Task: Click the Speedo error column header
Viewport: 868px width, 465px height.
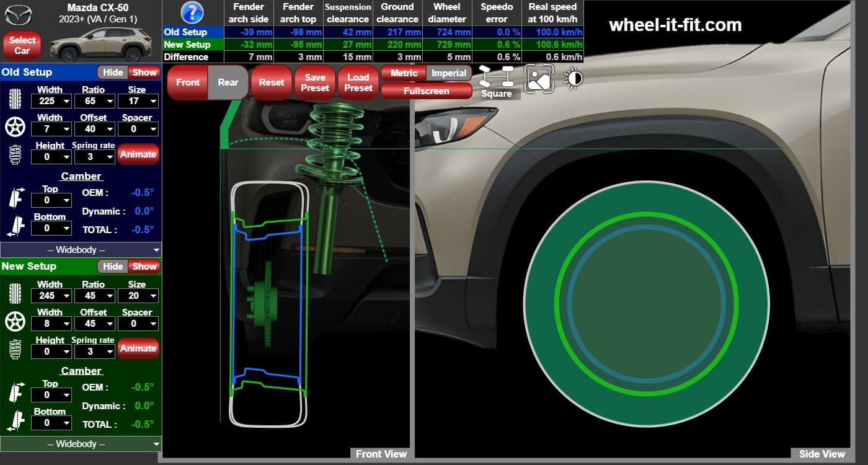Action: click(x=497, y=13)
